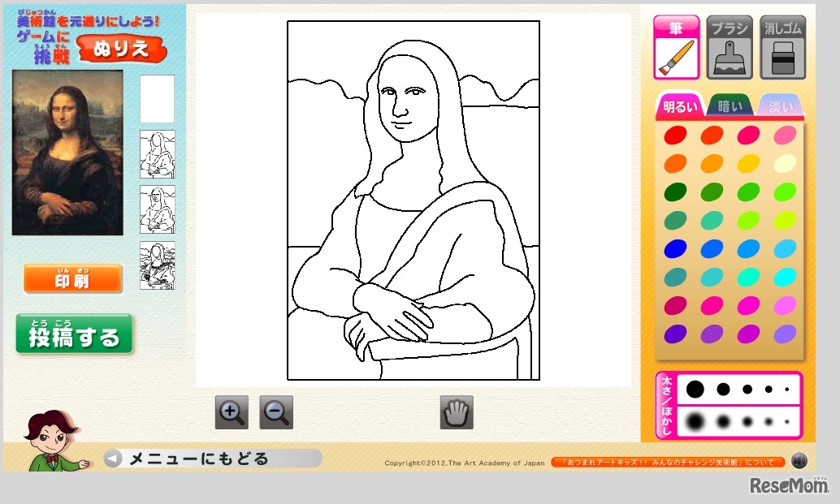Click the 投稿する submit button
The width and height of the screenshot is (840, 504).
click(x=74, y=334)
